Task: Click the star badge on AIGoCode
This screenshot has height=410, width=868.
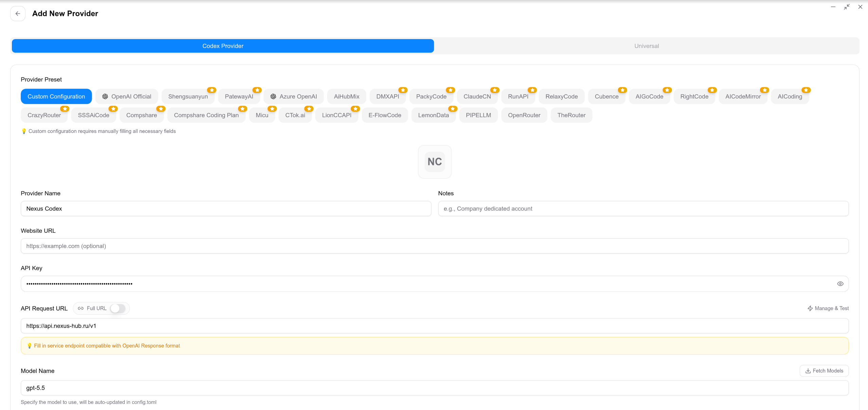Action: [667, 90]
